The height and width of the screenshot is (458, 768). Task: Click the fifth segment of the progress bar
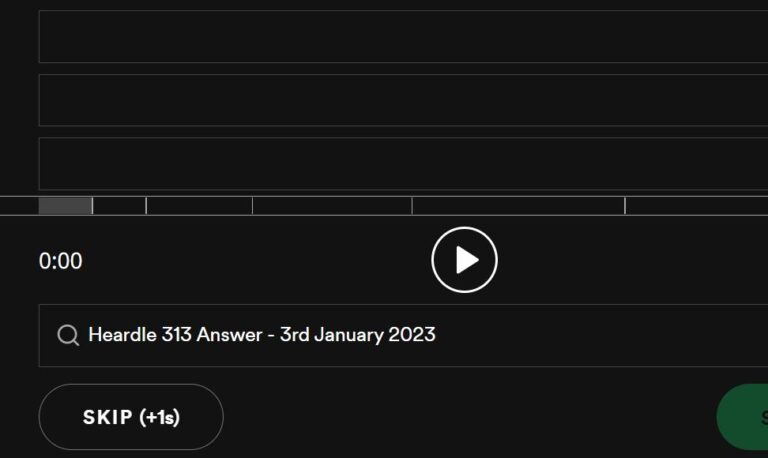tap(519, 206)
